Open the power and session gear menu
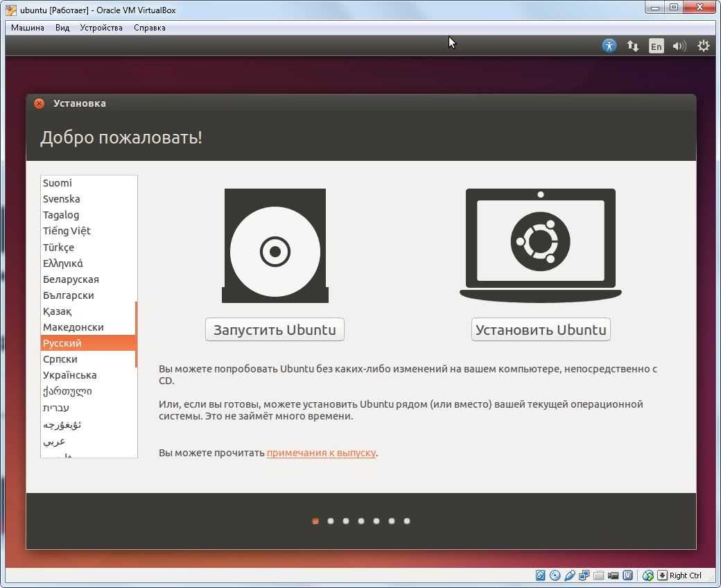 tap(703, 46)
